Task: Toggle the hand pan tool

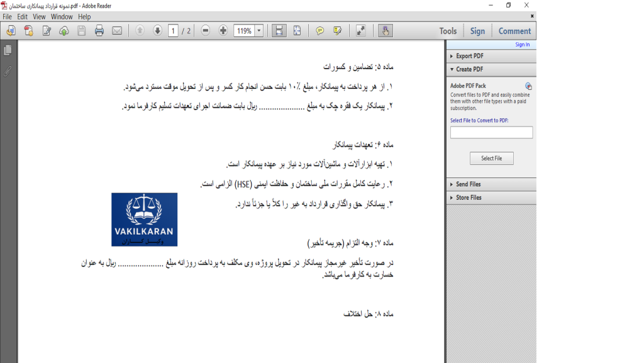Action: [385, 31]
